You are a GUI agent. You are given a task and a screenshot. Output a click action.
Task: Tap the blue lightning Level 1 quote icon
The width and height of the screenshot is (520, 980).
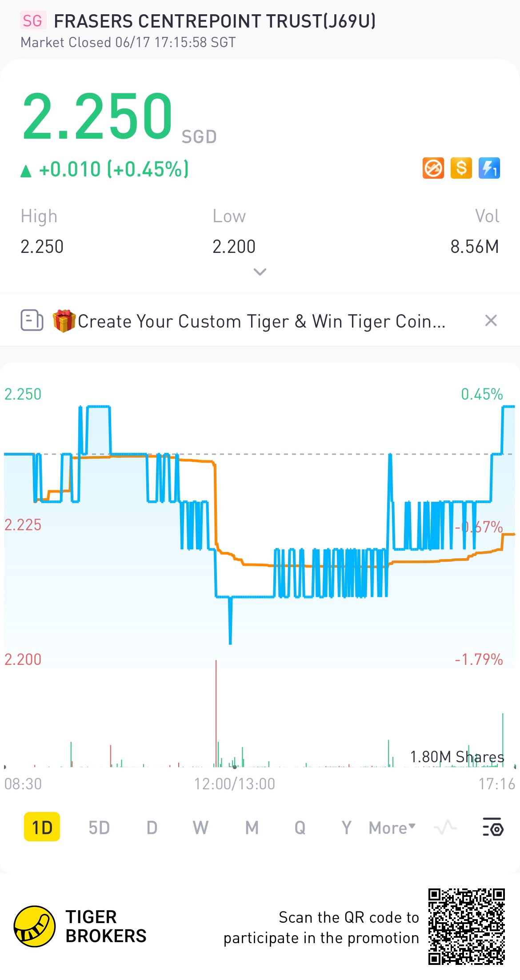[489, 168]
